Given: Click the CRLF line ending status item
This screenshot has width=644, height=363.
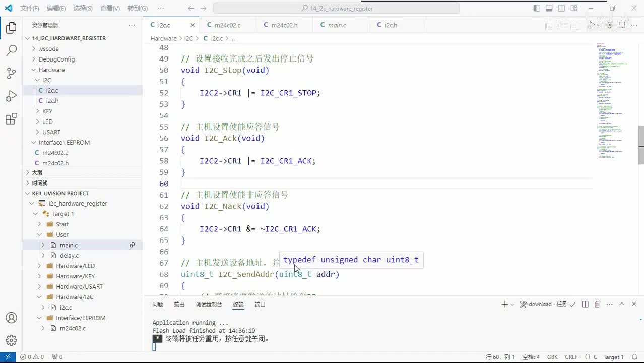Looking at the screenshot, I should click(x=571, y=357).
